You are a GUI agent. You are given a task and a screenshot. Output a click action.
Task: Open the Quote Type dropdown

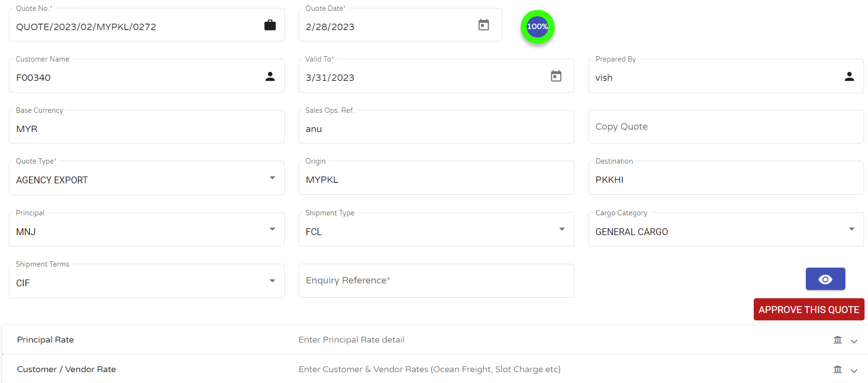(x=147, y=178)
